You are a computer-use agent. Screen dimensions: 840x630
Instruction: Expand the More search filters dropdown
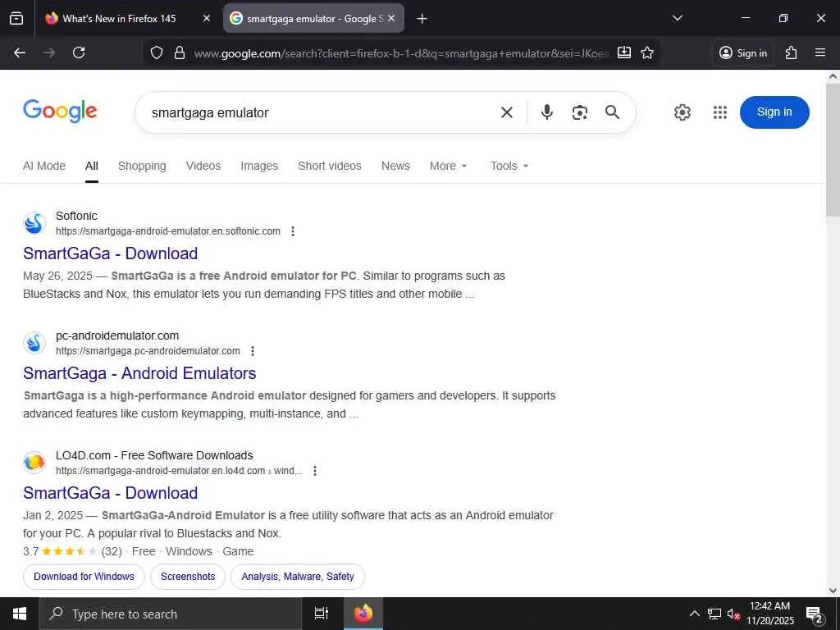tap(449, 166)
